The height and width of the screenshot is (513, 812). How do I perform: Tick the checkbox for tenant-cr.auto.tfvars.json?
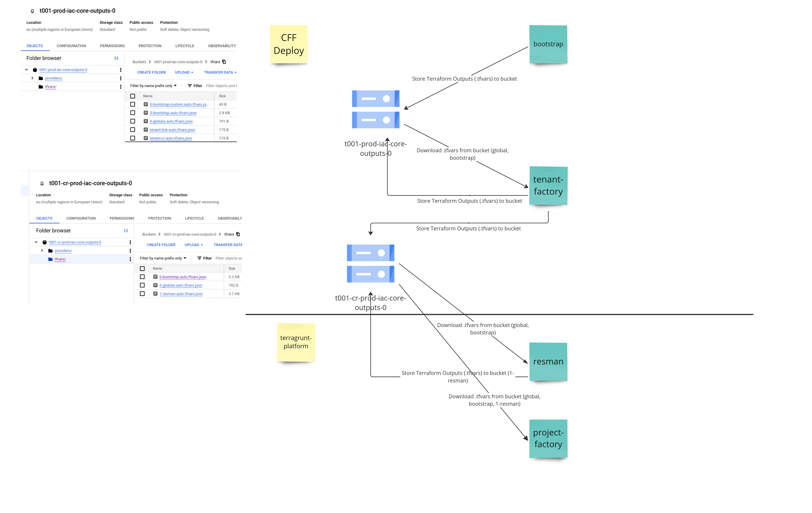[133, 138]
